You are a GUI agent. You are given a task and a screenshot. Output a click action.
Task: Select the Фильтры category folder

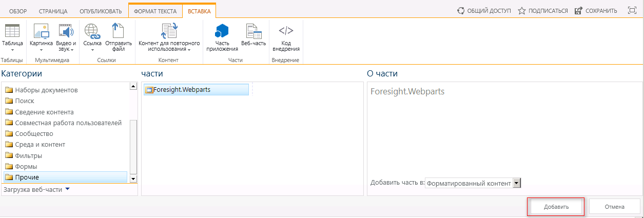click(29, 155)
